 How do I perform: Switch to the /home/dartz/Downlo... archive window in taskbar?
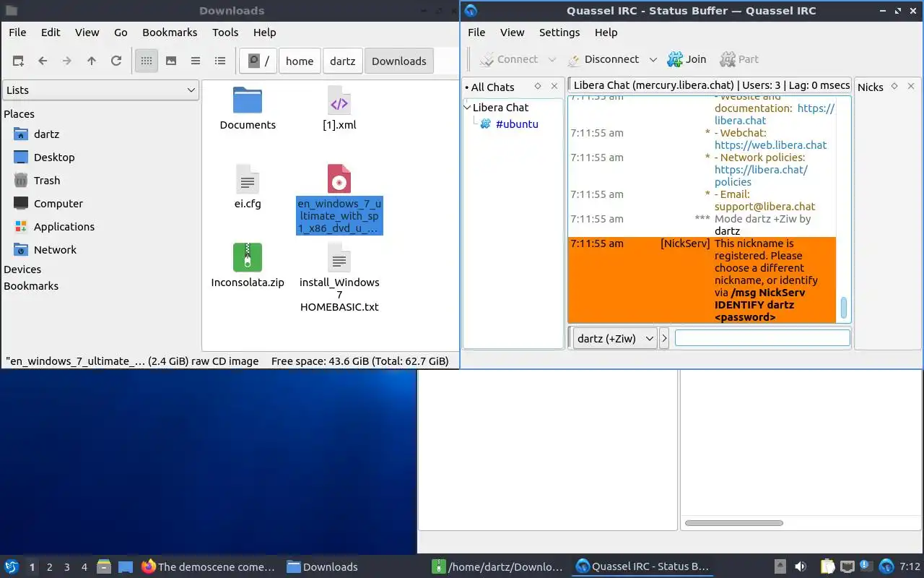point(498,567)
